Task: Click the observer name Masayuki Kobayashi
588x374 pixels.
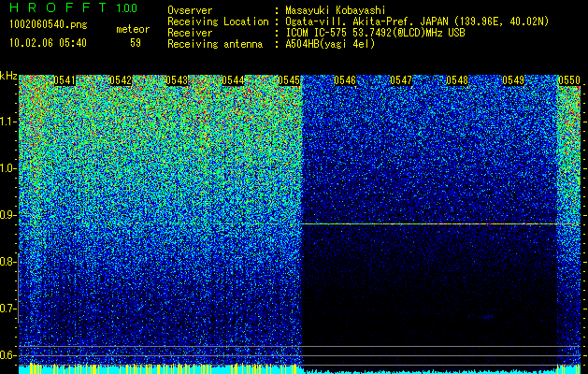Action: 336,10
